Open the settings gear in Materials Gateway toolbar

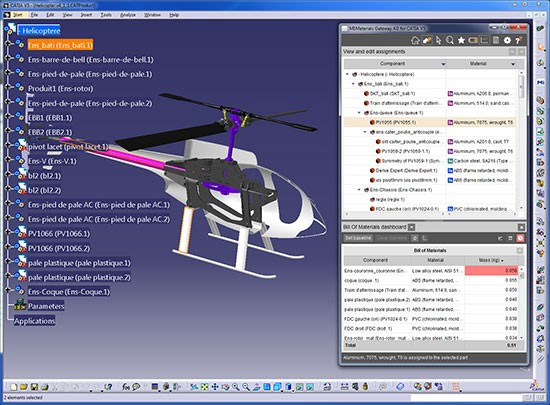[507, 40]
